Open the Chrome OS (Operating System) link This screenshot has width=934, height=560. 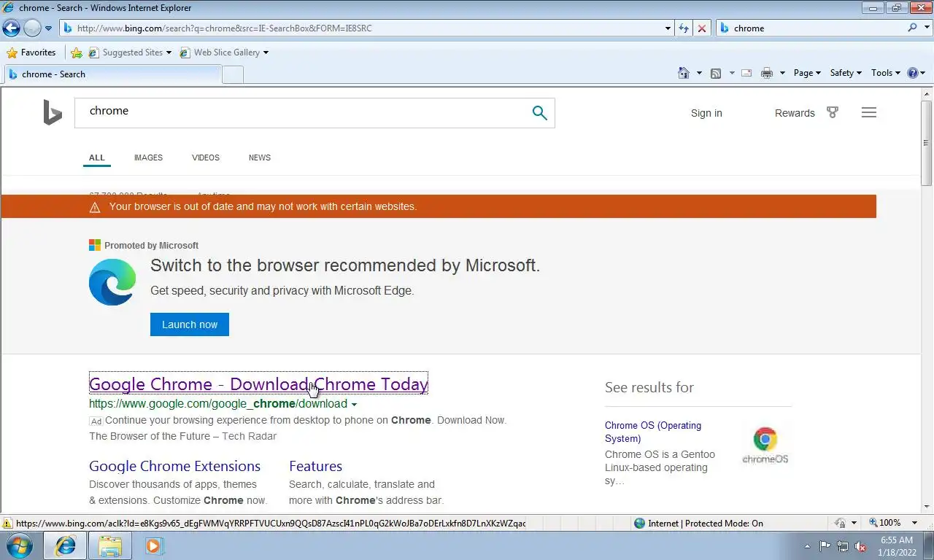pyautogui.click(x=653, y=432)
